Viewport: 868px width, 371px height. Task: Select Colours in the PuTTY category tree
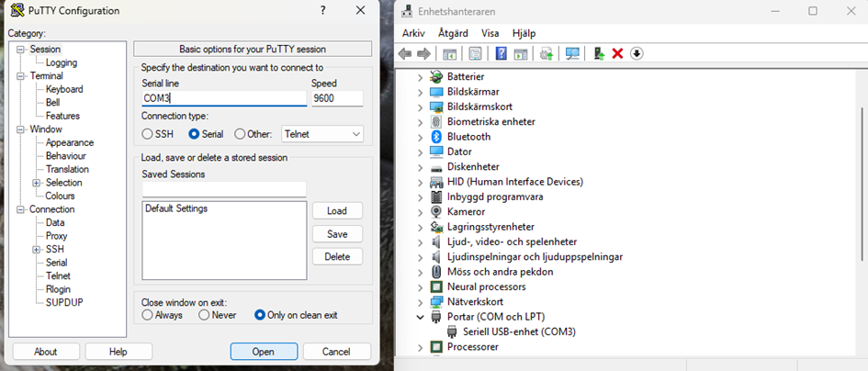tap(60, 196)
